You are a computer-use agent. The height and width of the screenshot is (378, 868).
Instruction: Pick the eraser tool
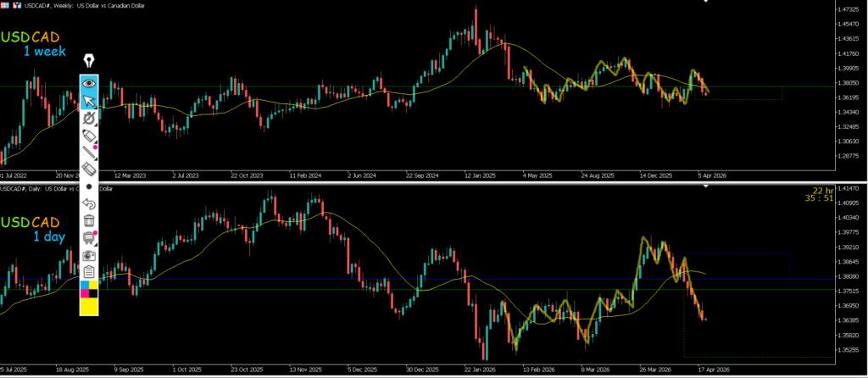click(x=89, y=170)
